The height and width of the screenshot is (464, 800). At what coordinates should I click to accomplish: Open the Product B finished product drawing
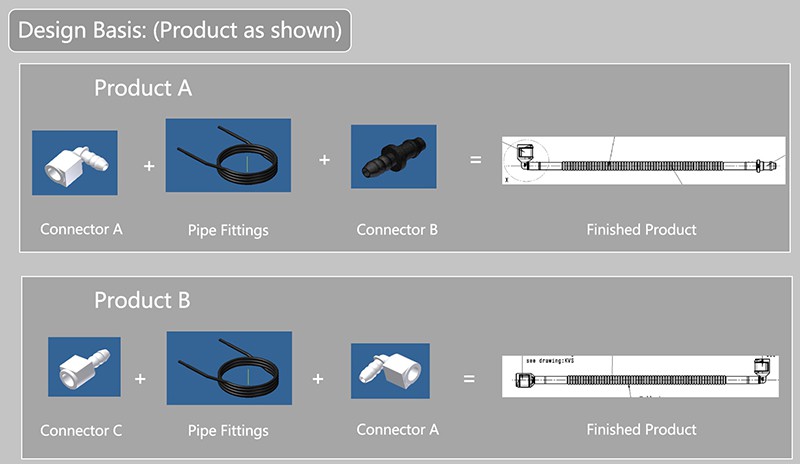tap(640, 376)
